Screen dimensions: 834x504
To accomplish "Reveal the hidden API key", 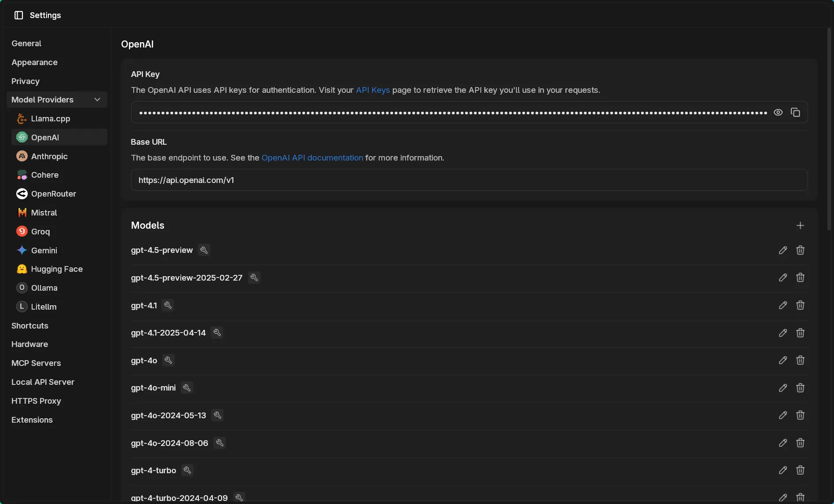I will pos(778,112).
